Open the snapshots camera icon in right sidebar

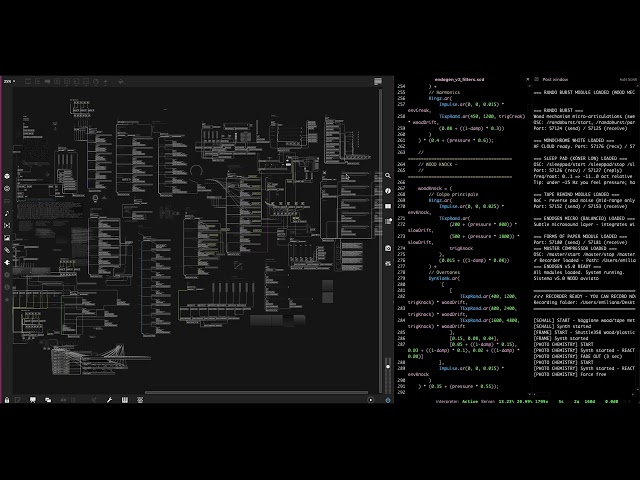click(x=388, y=248)
